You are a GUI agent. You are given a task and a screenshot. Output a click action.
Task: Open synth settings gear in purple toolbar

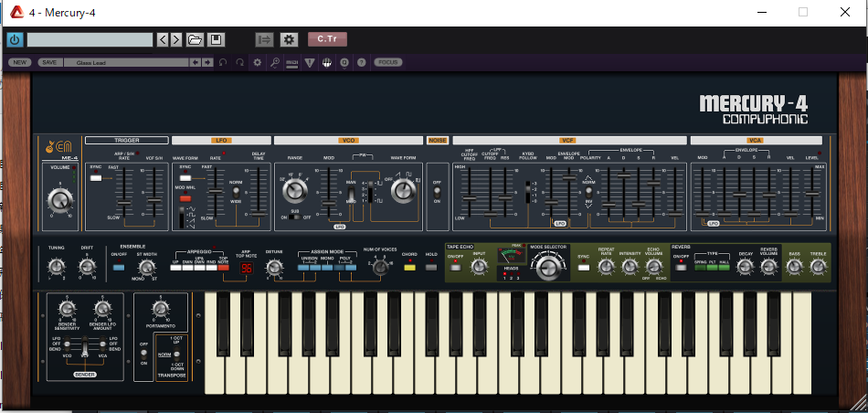[x=257, y=62]
